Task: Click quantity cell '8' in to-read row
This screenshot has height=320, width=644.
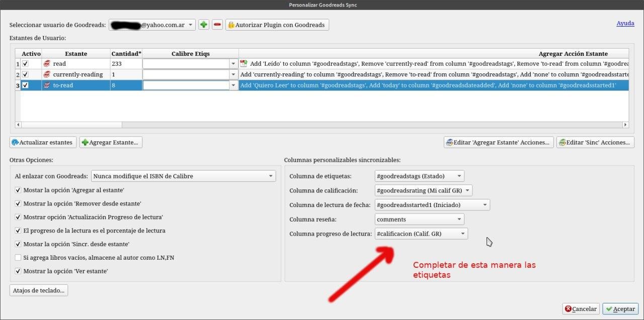Action: [126, 85]
